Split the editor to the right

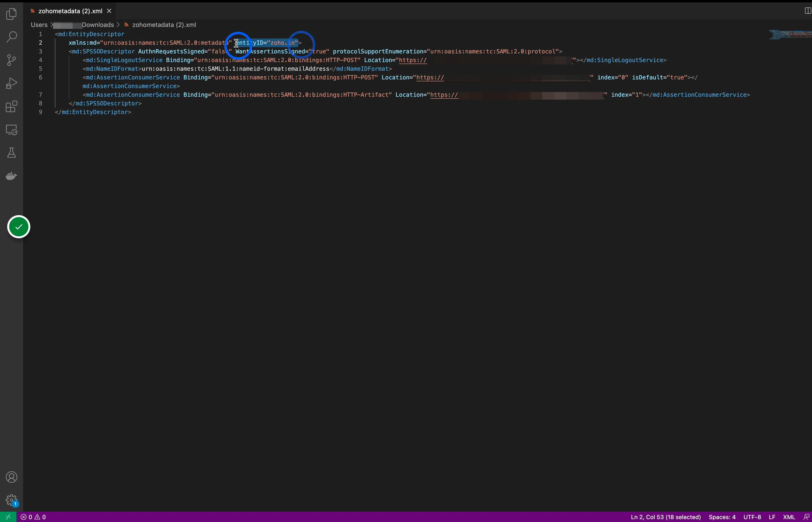click(808, 11)
